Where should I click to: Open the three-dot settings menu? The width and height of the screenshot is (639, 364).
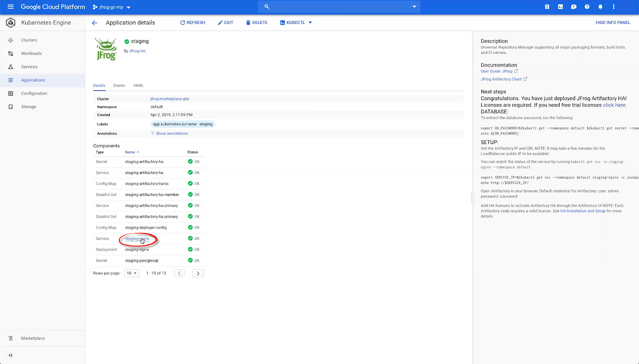click(x=613, y=7)
